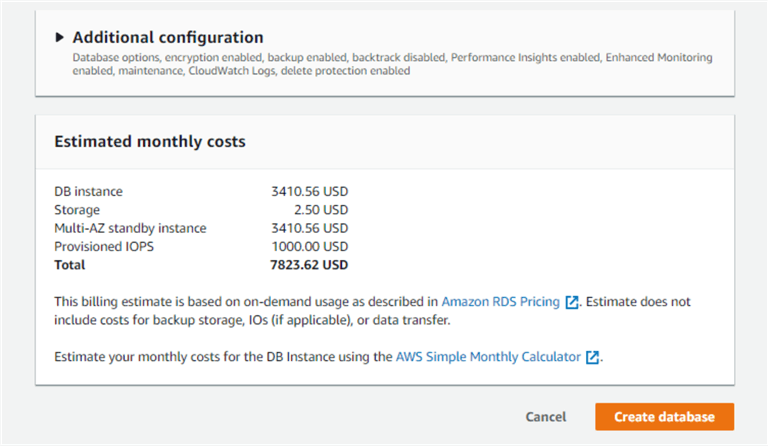768x446 pixels.
Task: Select the Storage cost label
Action: click(77, 210)
